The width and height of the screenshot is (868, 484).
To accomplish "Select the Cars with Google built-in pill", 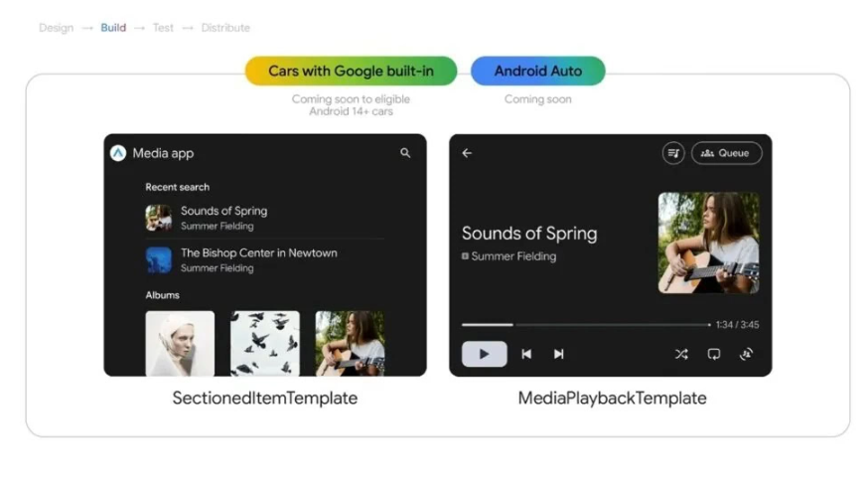I will [351, 71].
